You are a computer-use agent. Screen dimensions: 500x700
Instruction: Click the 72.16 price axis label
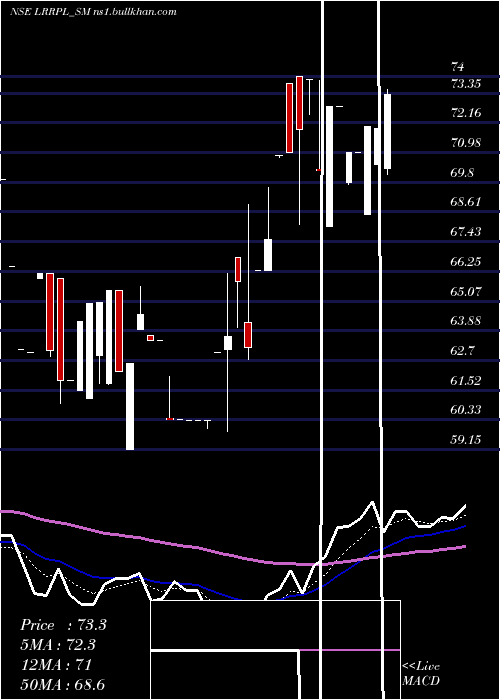466,112
